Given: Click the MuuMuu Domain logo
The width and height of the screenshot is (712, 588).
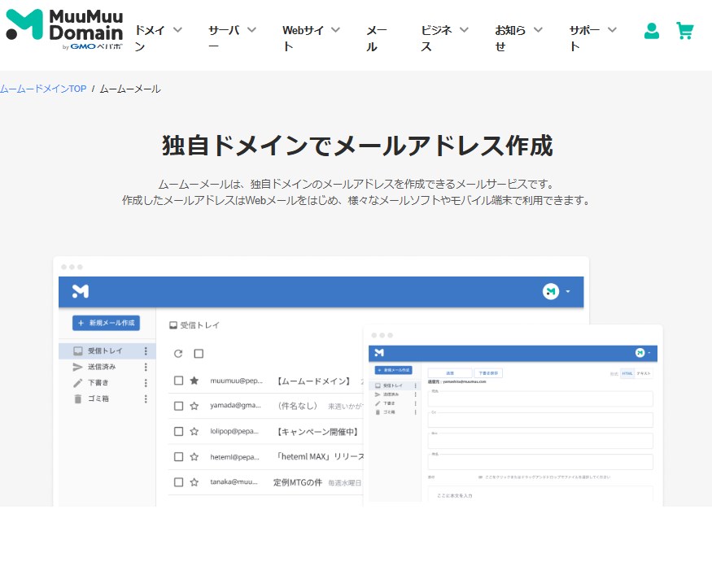Looking at the screenshot, I should (65, 29).
